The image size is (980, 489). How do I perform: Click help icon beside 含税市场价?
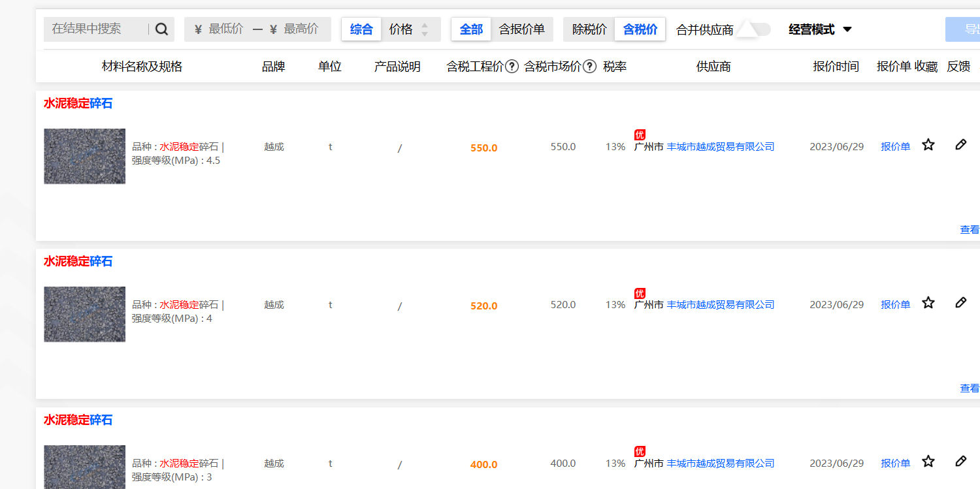point(589,67)
